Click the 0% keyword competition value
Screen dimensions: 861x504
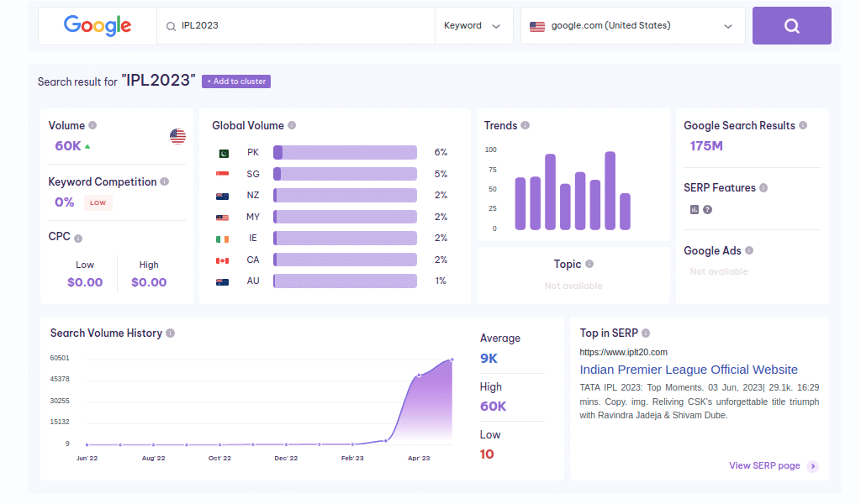pos(64,202)
